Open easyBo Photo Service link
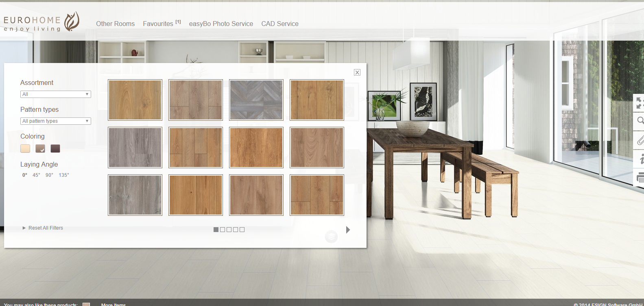Viewport: 644px width, 306px height. point(221,24)
